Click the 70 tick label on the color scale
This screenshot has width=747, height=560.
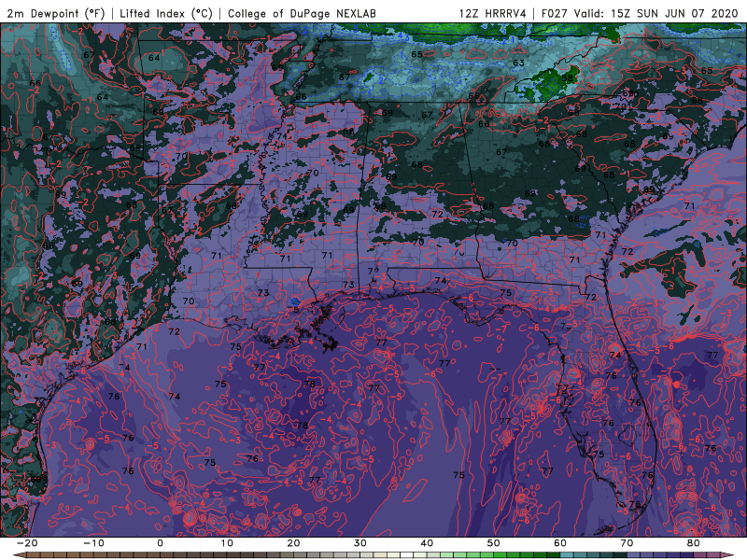coord(627,543)
